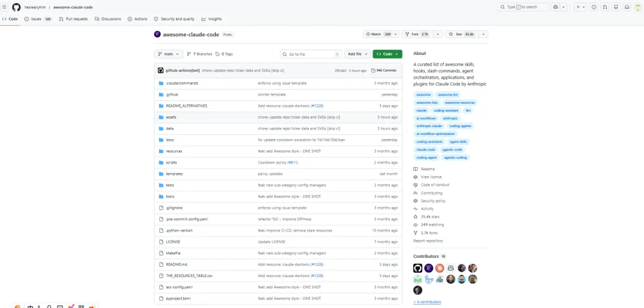Open Contributing link in About

pos(428,193)
